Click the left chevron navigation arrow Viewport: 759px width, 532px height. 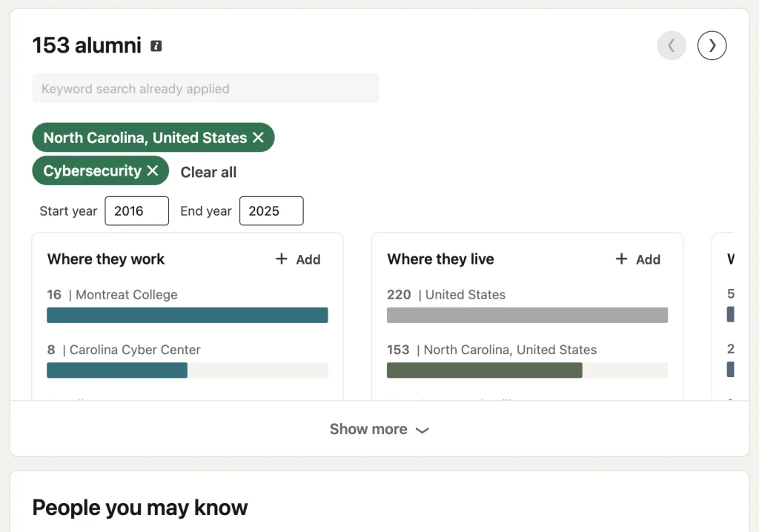(x=672, y=45)
